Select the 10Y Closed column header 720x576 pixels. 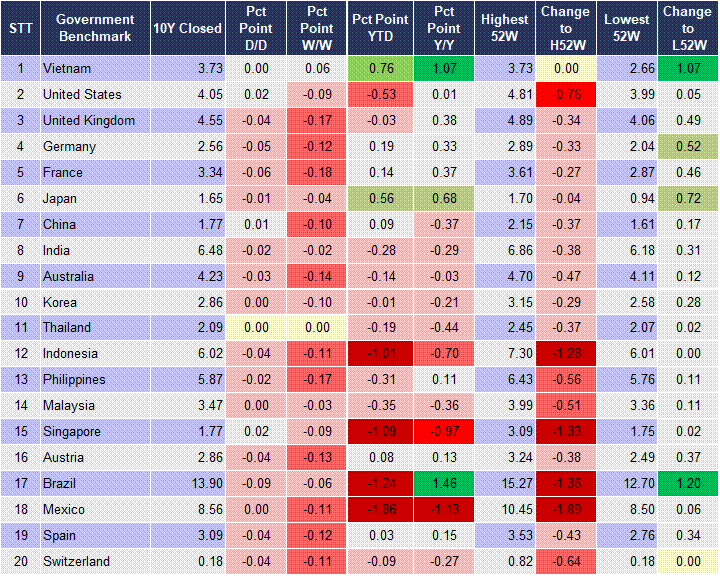(187, 28)
